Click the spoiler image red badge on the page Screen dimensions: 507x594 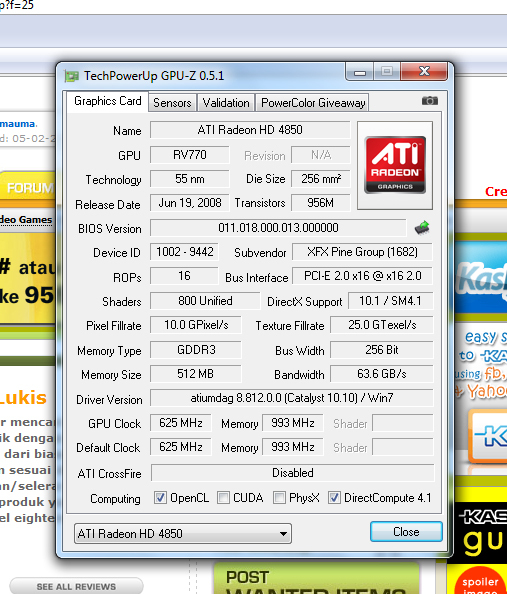point(480,581)
